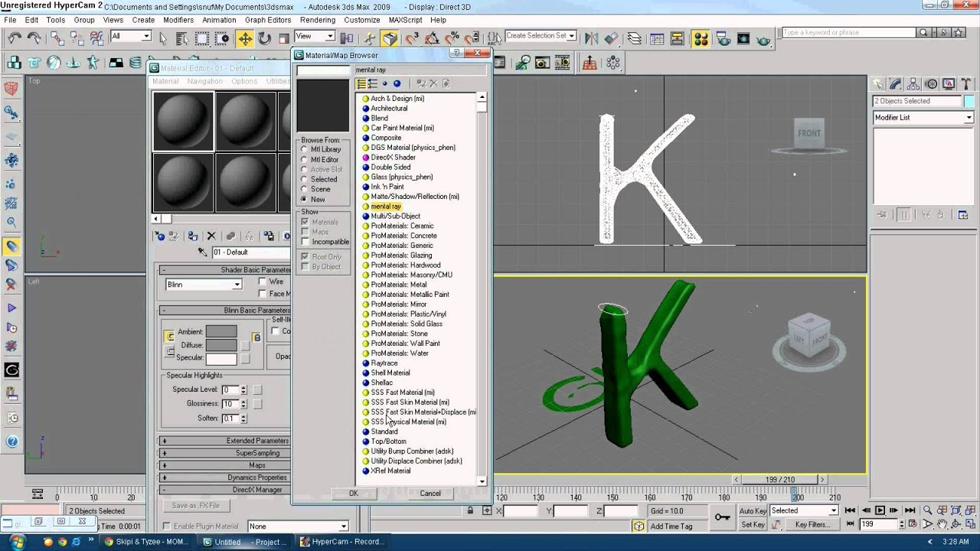Open the Modify command panel tab

(x=896, y=84)
